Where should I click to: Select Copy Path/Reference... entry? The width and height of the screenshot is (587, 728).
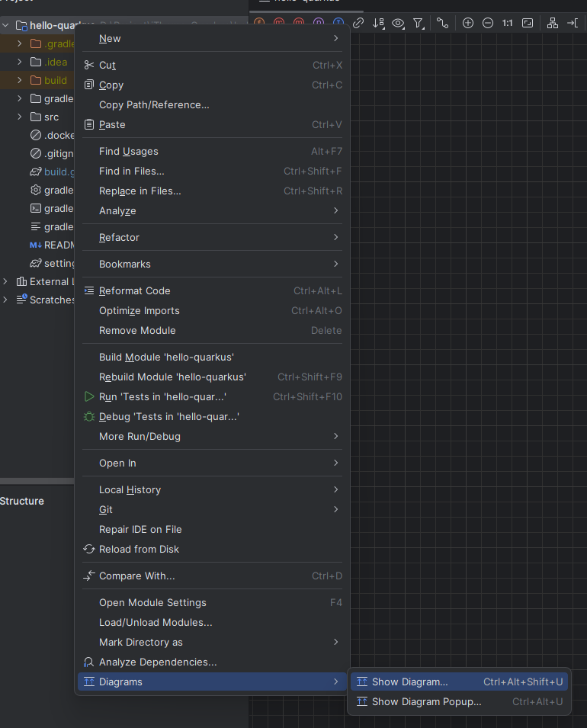coord(212,105)
